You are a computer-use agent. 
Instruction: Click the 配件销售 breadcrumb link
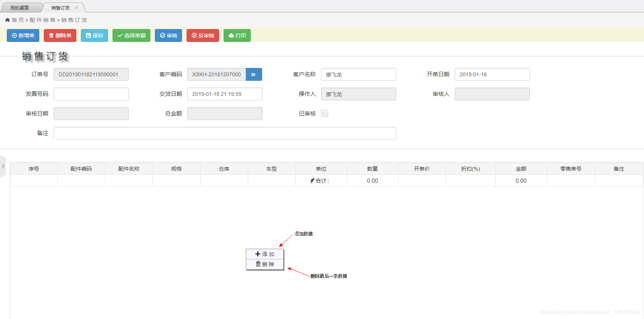click(42, 20)
